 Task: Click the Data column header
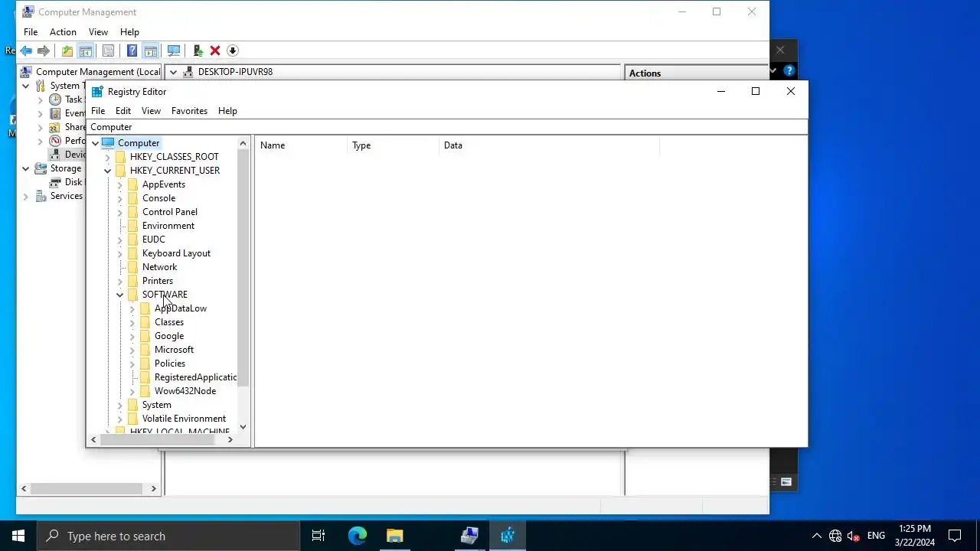(x=548, y=145)
